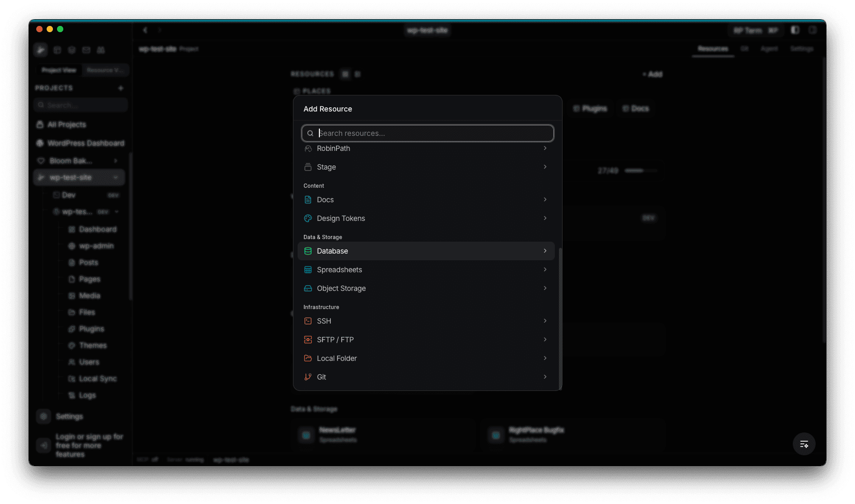Select the Spreadsheets resource option

pos(340,270)
